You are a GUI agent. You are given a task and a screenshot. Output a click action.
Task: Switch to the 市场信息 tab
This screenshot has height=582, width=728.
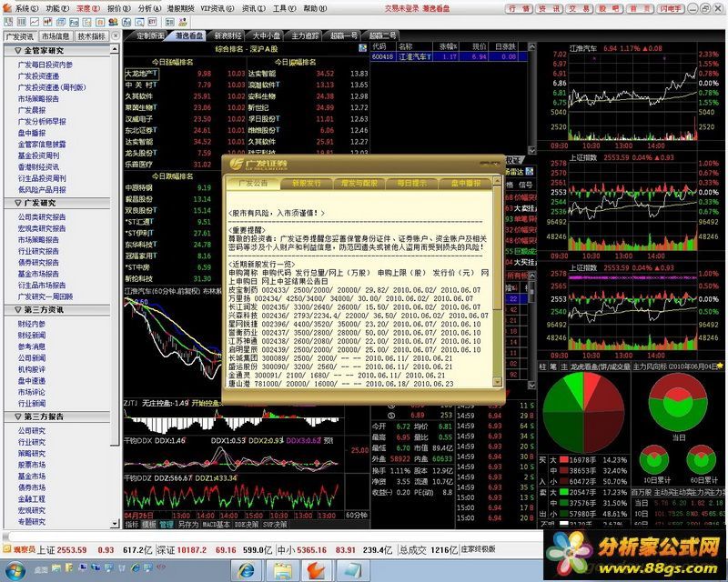[56, 36]
